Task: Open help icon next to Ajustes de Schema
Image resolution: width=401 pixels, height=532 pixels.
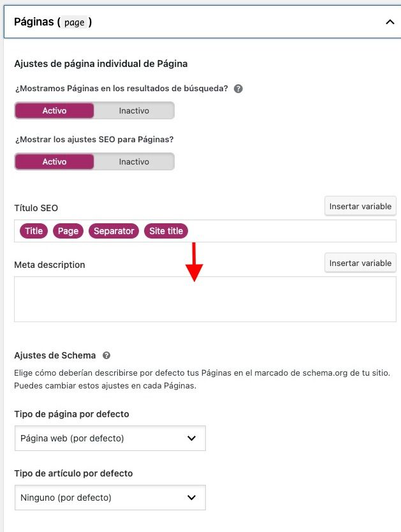Action: click(106, 355)
